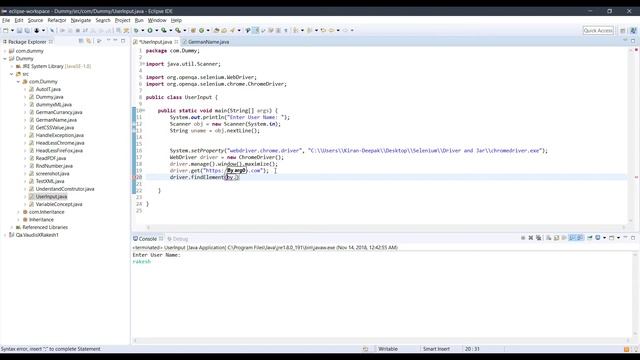Open the Window menu

tap(157, 20)
